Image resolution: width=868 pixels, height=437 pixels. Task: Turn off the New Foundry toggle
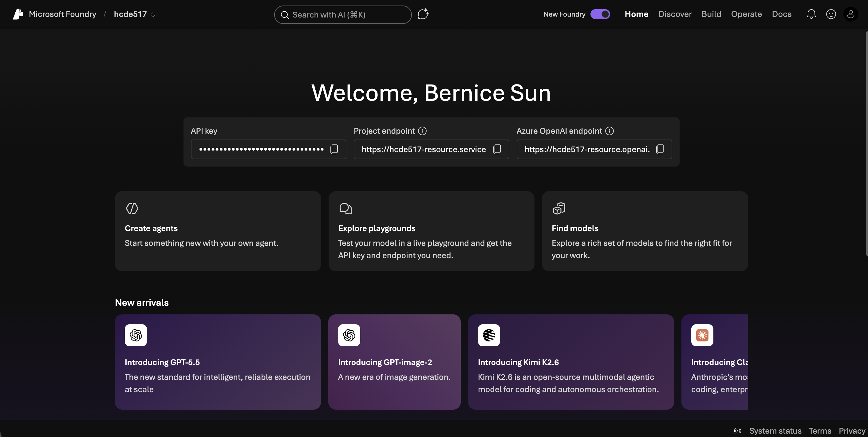point(600,14)
